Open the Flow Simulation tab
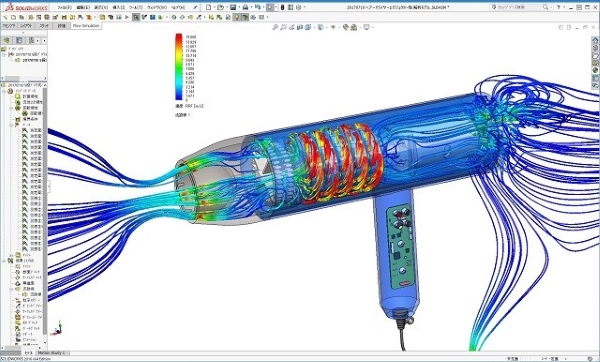The image size is (600, 362). [86, 26]
